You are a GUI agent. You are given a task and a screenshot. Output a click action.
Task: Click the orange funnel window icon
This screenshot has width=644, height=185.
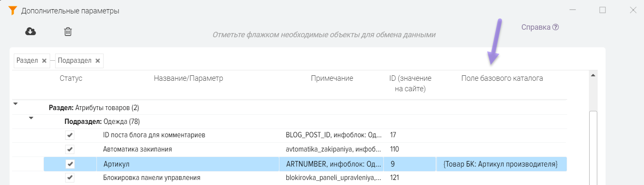(x=12, y=10)
